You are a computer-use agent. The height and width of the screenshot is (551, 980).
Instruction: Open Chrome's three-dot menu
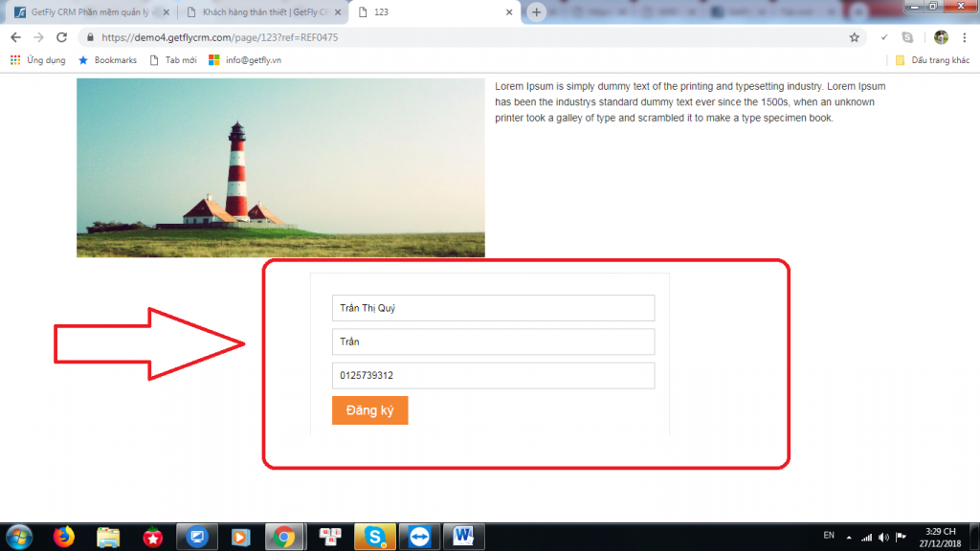(962, 37)
